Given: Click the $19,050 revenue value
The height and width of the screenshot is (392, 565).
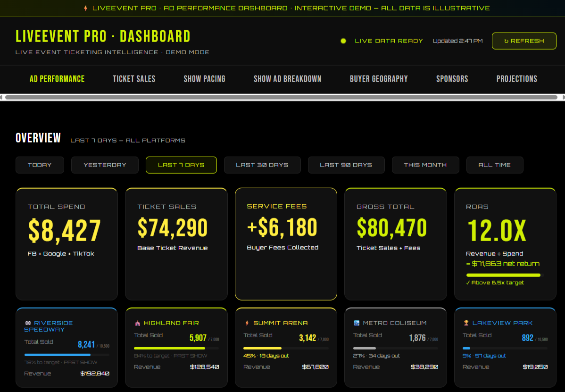Looking at the screenshot, I should 535,367.
